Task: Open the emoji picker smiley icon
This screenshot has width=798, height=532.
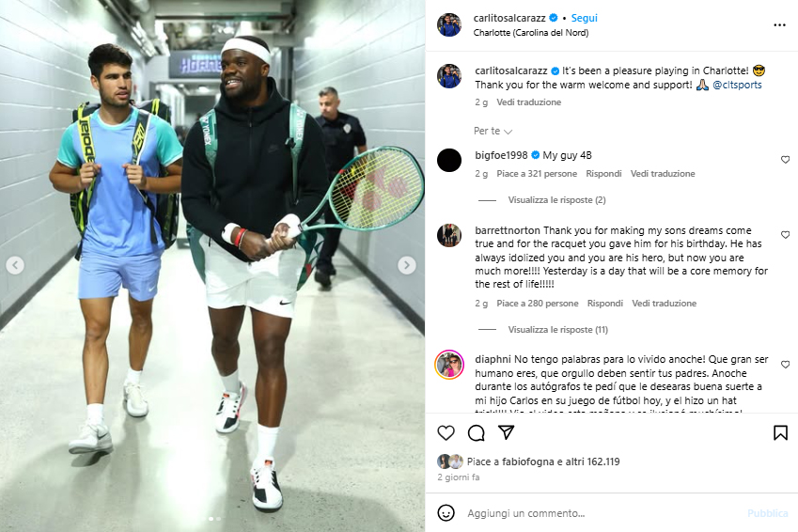Action: (446, 512)
